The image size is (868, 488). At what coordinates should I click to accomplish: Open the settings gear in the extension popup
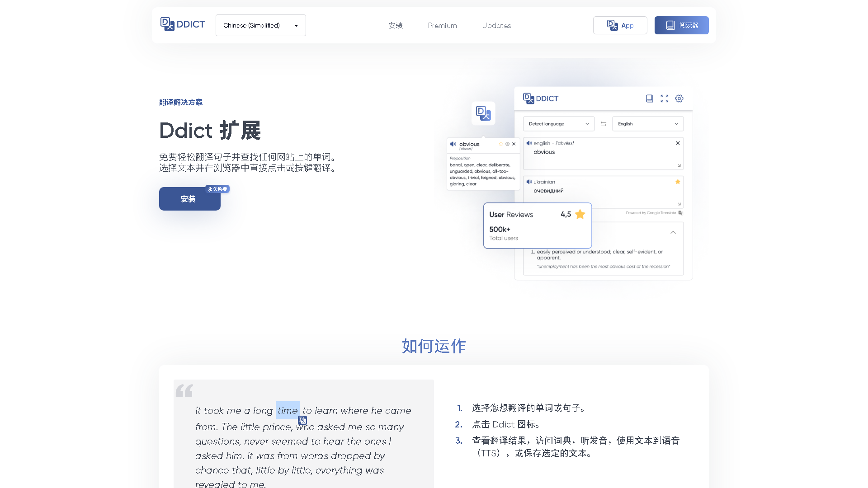[x=679, y=98]
